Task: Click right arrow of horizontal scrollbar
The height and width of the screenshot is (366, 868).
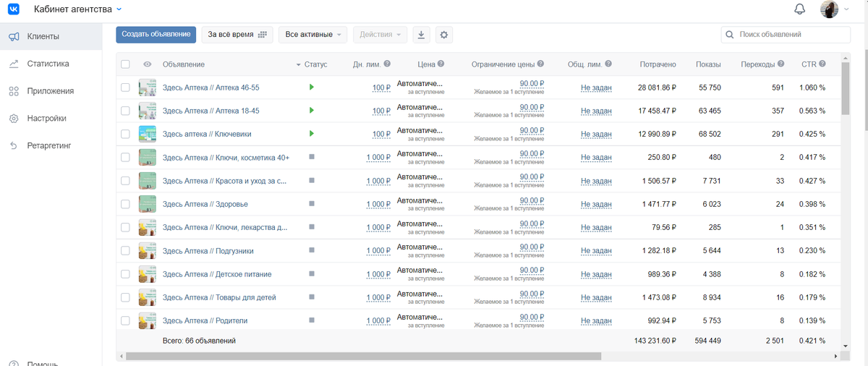Action: 836,356
